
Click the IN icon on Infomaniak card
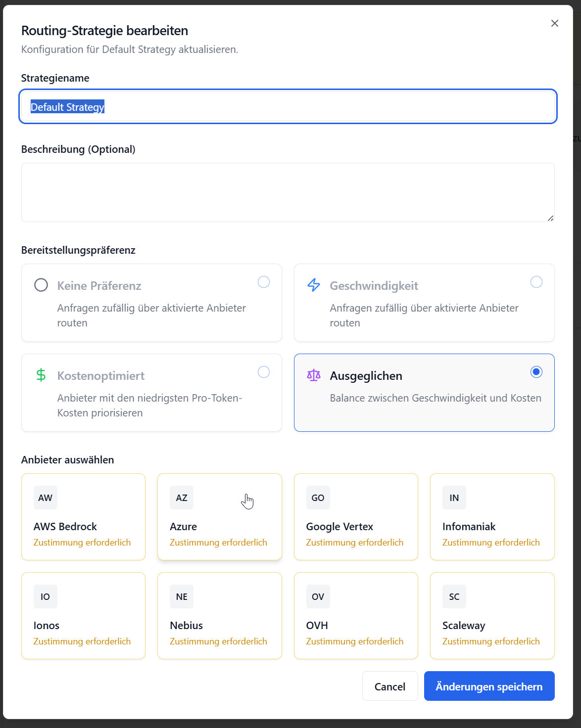pos(454,498)
